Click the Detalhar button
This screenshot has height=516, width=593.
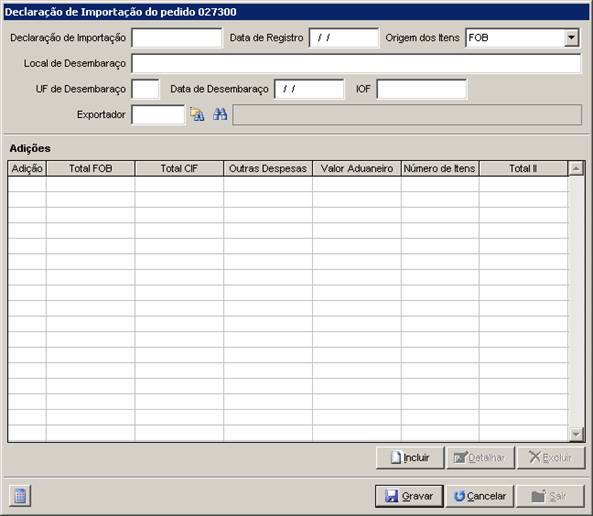tap(480, 458)
